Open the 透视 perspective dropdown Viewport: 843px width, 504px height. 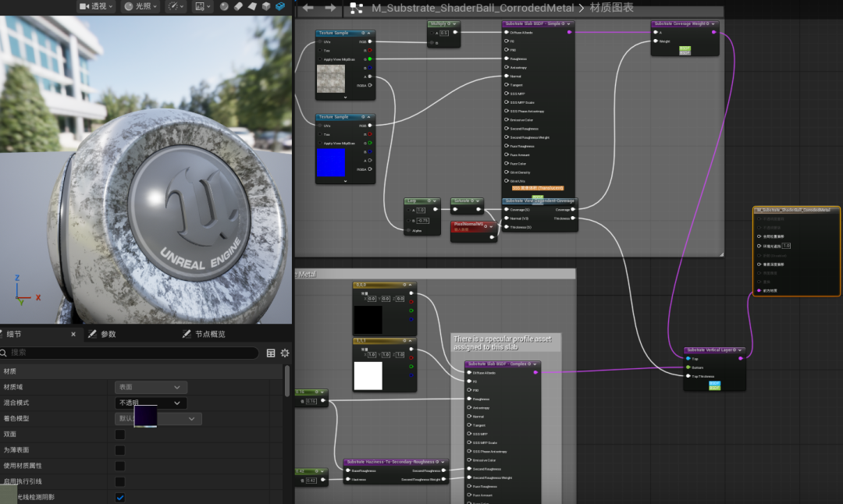pos(96,6)
